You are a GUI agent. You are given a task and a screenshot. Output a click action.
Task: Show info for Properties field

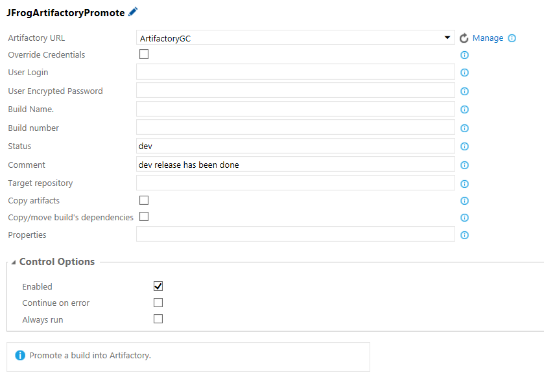point(464,235)
